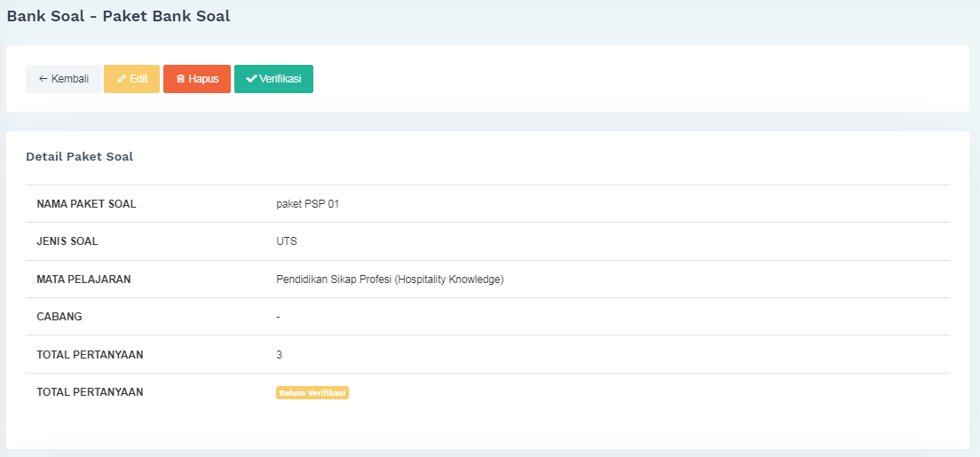Image resolution: width=980 pixels, height=457 pixels.
Task: Click the checkmark icon on Verifikasi
Action: [x=251, y=79]
